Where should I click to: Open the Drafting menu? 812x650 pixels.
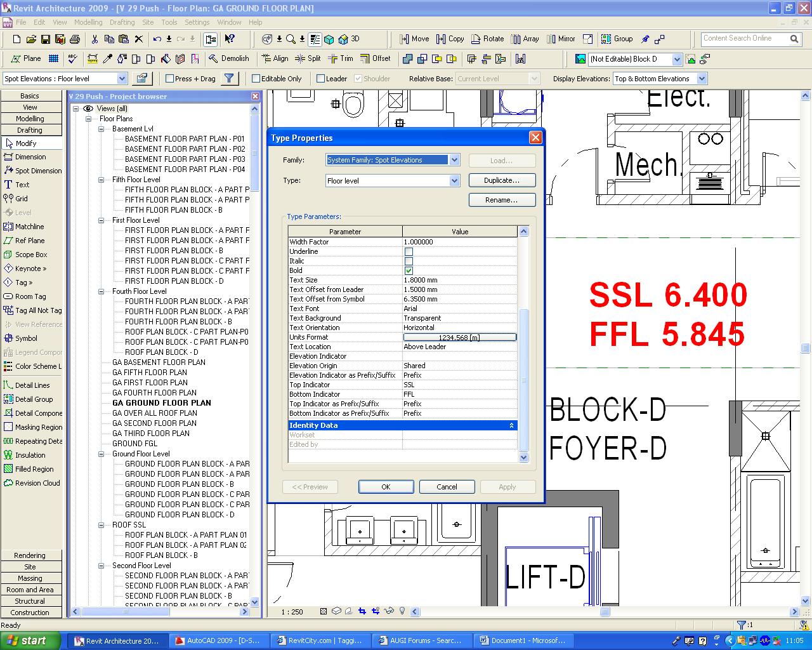122,22
